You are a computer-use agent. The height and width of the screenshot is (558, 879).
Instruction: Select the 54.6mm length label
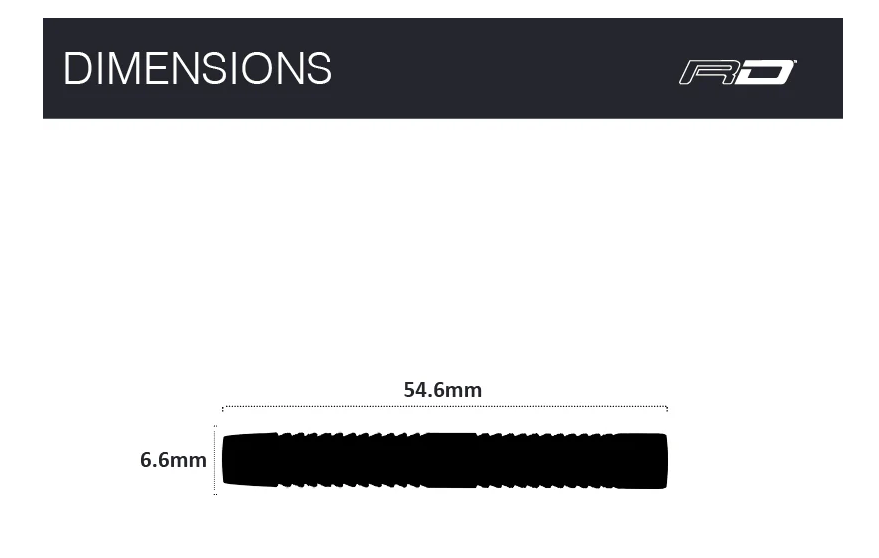[x=443, y=390]
